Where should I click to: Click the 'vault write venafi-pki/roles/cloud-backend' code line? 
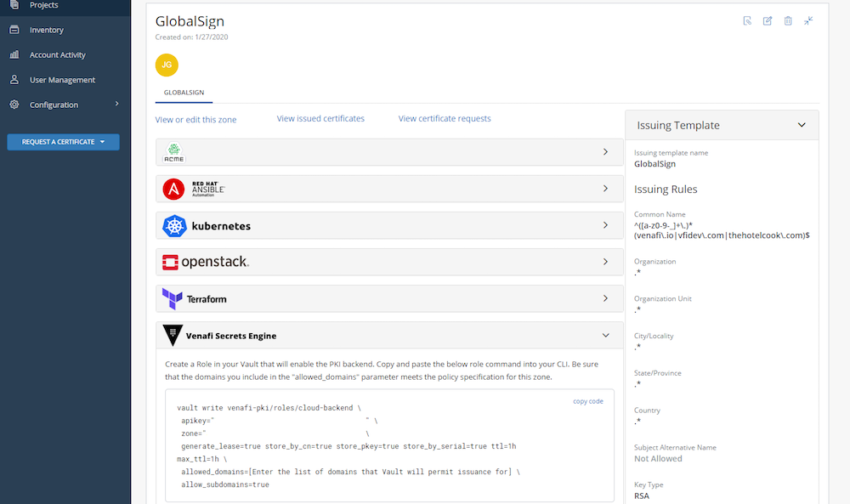[x=269, y=408]
